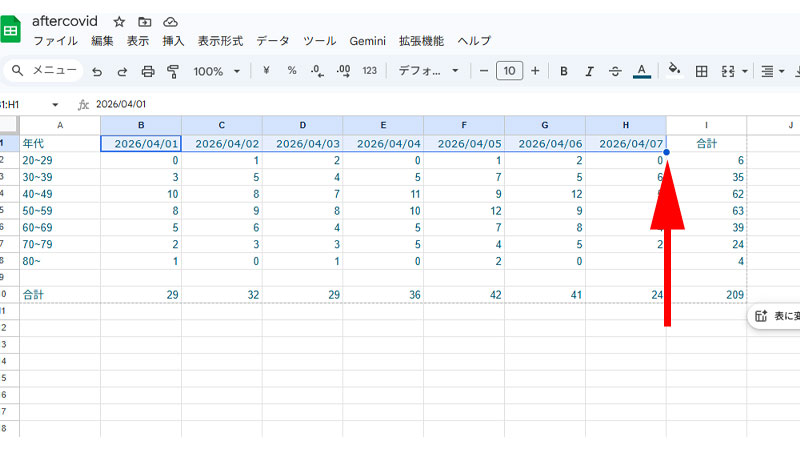
Task: Click the 合計 header in column I
Action: pos(706,143)
